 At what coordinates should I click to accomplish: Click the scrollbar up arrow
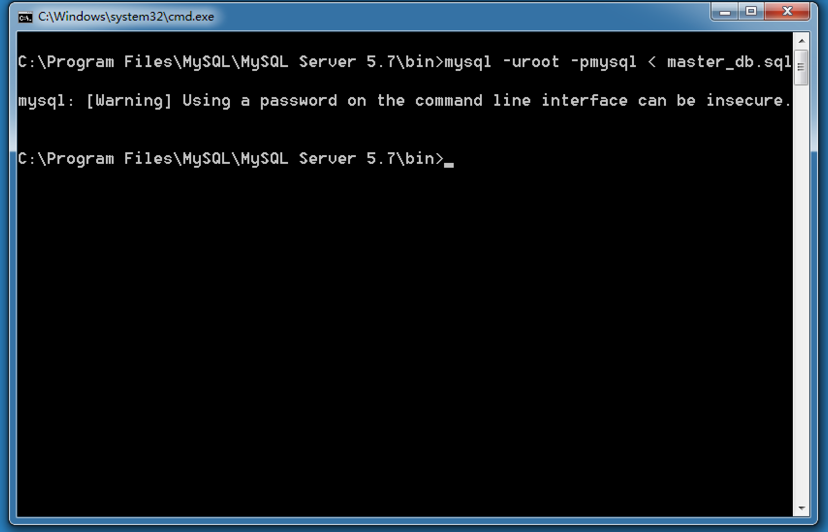pos(801,41)
